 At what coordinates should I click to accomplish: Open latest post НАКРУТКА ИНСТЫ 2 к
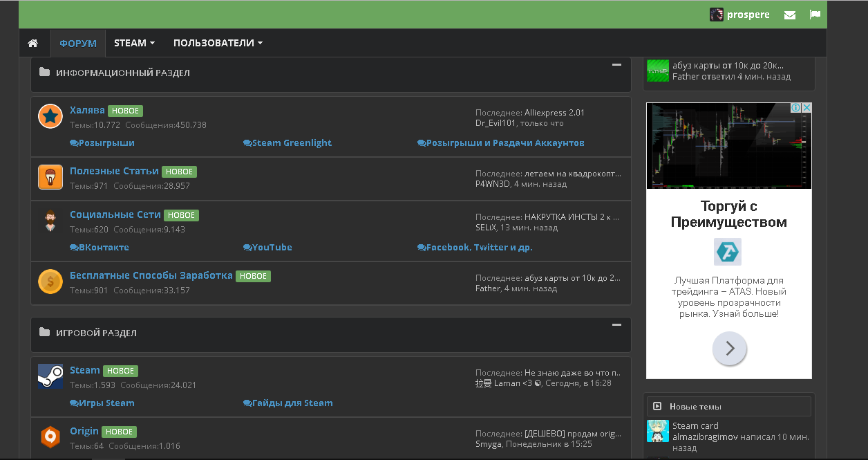572,217
